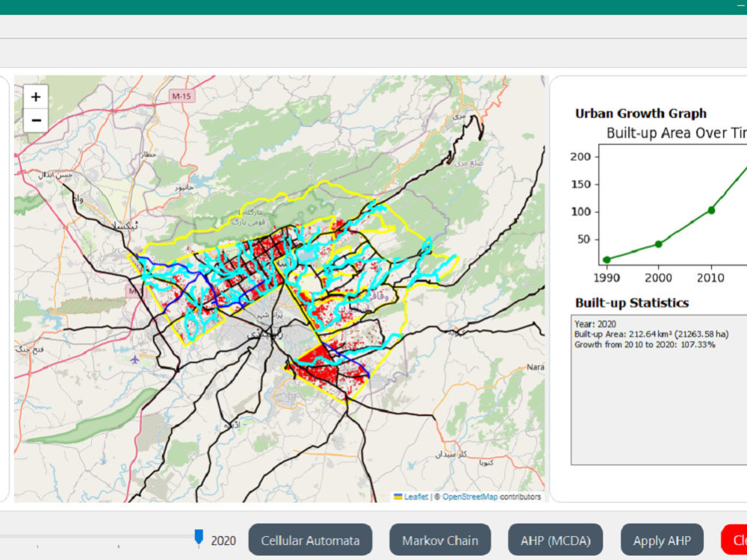Click the Built-up Statistics heading

(x=632, y=303)
